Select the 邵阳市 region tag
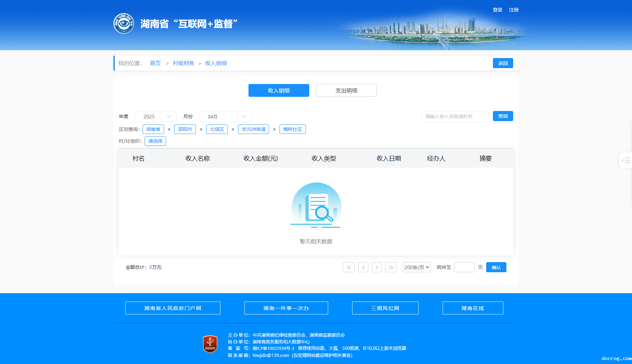The height and width of the screenshot is (364, 632). pos(185,129)
